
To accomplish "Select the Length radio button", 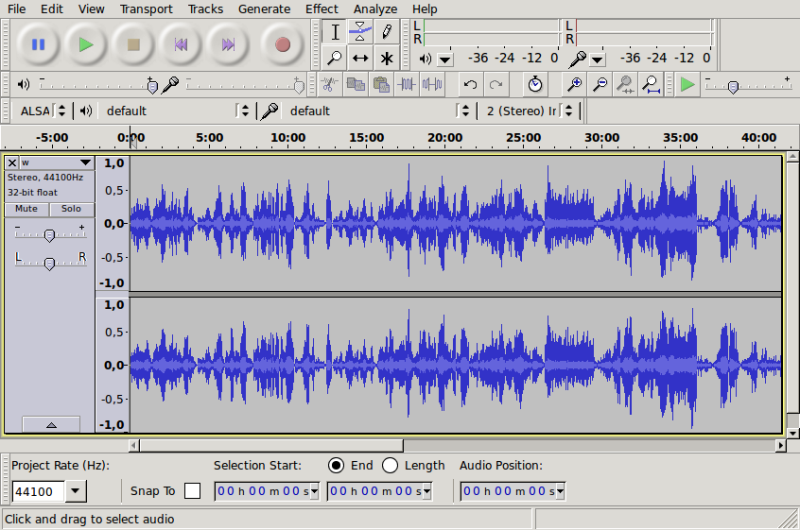I will (x=390, y=465).
